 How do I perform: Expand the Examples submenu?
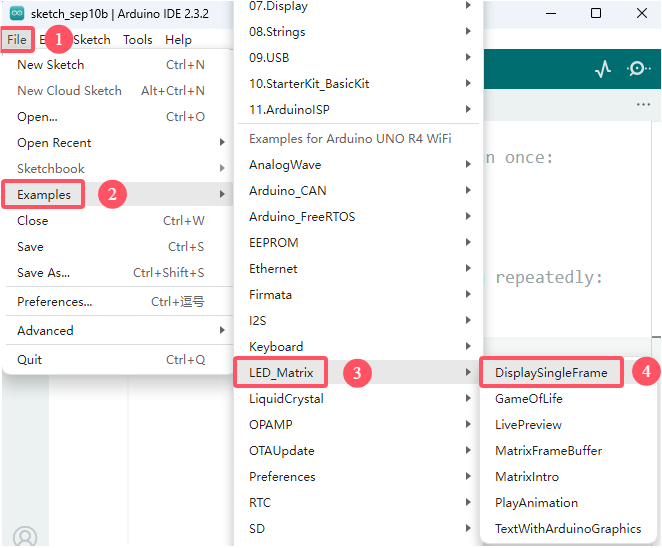118,195
